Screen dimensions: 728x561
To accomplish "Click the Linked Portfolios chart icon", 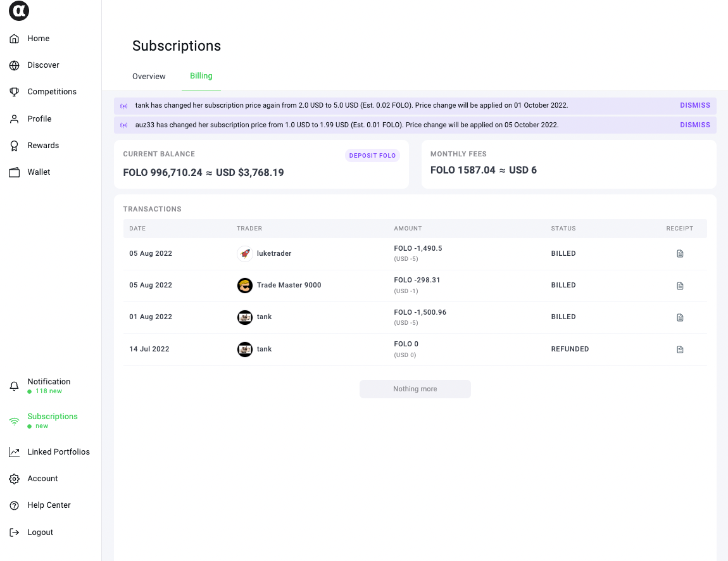I will click(x=15, y=452).
